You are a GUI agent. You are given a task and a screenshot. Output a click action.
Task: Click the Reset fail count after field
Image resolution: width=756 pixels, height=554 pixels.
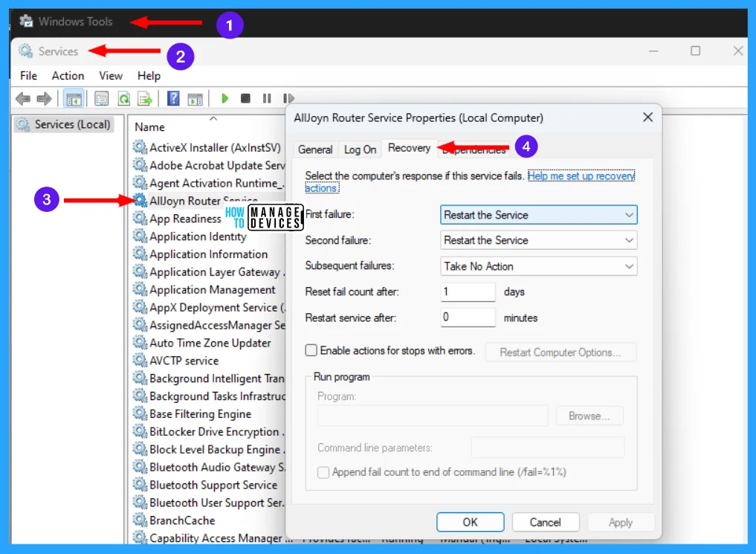pyautogui.click(x=468, y=292)
